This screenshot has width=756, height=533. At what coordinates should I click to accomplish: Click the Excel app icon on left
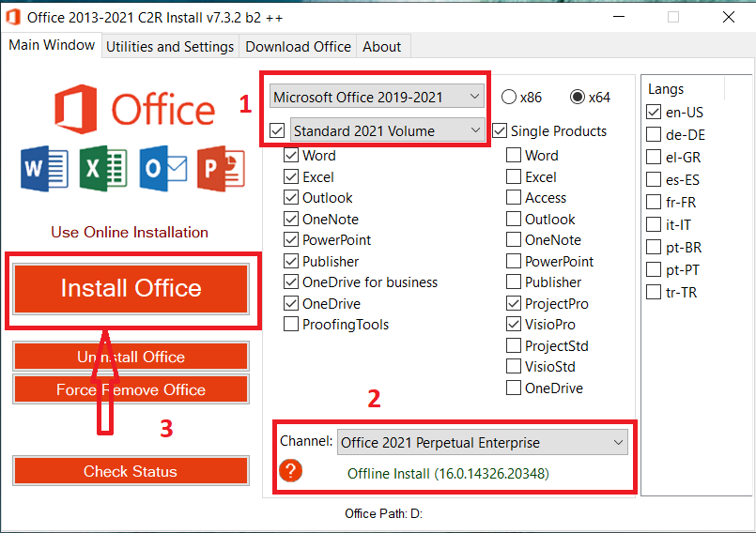tap(103, 168)
